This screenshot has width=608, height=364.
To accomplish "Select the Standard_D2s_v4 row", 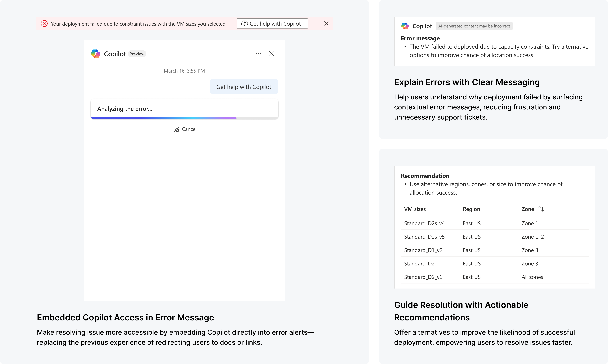I will coord(495,223).
